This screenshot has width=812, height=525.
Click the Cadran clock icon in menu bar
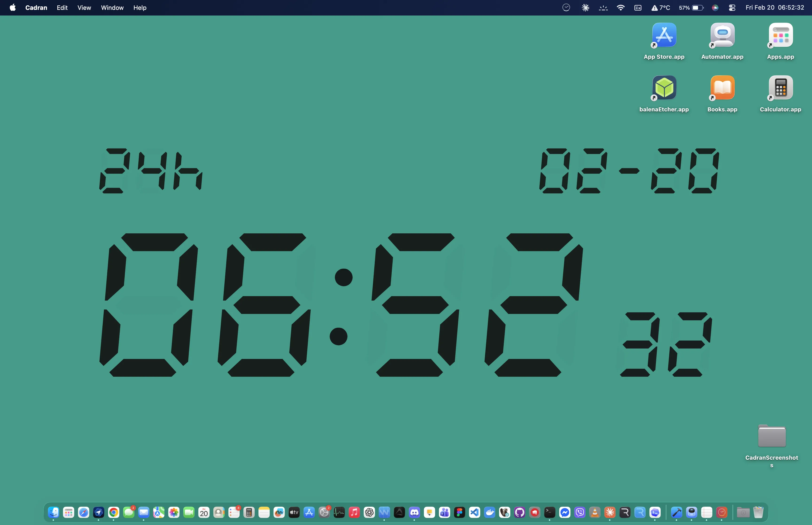(x=566, y=8)
